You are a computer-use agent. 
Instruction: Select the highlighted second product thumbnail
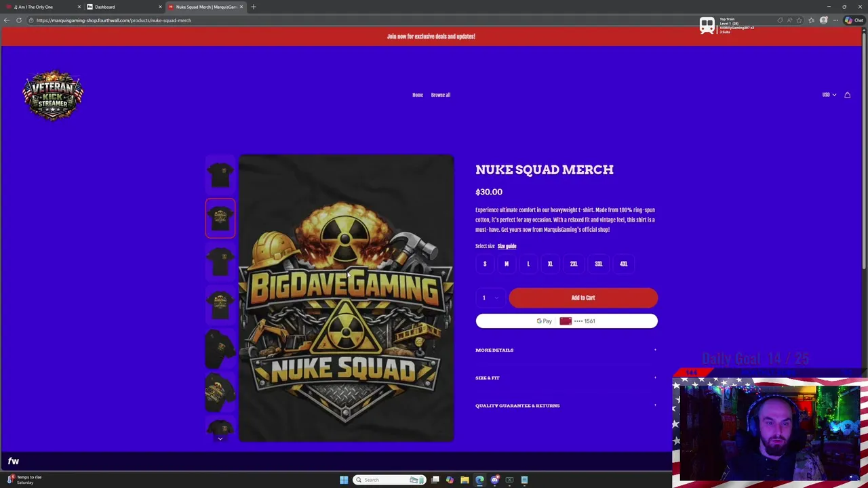coord(220,218)
